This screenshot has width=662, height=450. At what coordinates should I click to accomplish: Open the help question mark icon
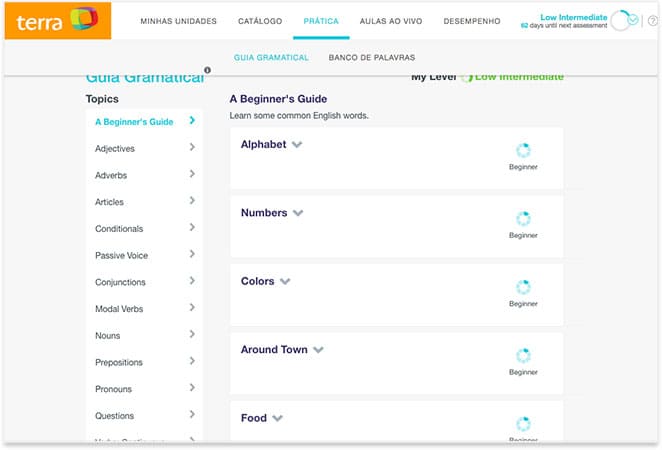(x=651, y=21)
